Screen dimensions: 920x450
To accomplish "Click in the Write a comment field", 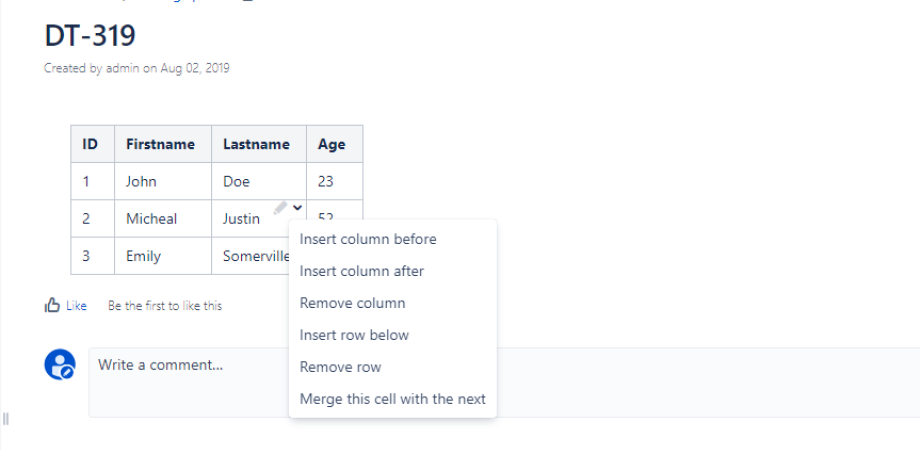I will (504, 382).
